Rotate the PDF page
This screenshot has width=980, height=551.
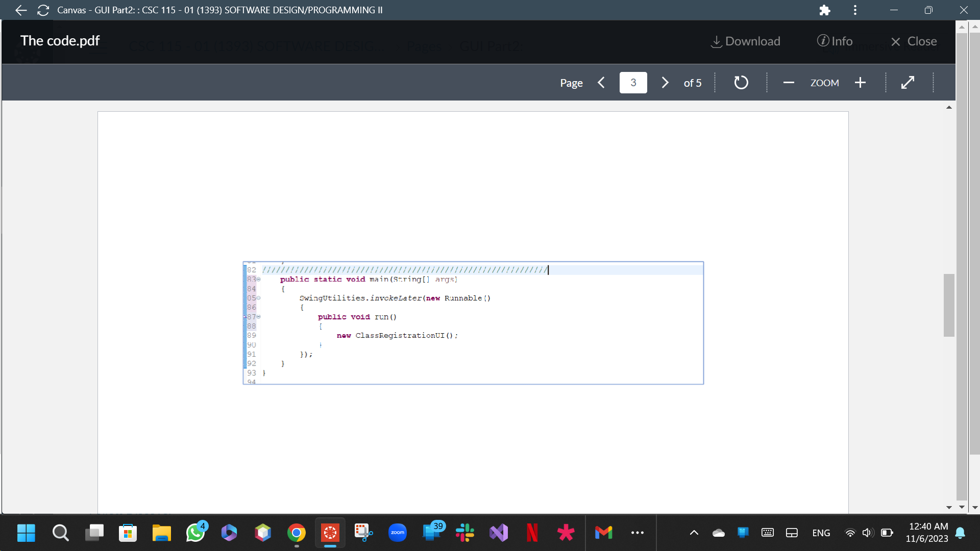pyautogui.click(x=741, y=82)
